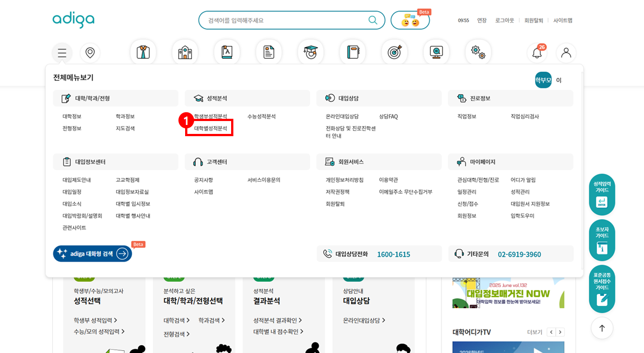Toggle the 학부모 badge
Image resolution: width=644 pixels, height=353 pixels.
point(543,80)
